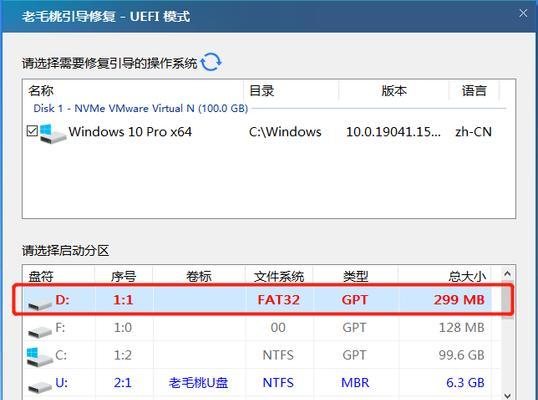Click the Windows 10 Pro x64 drive icon
This screenshot has width=538, height=400.
52,133
